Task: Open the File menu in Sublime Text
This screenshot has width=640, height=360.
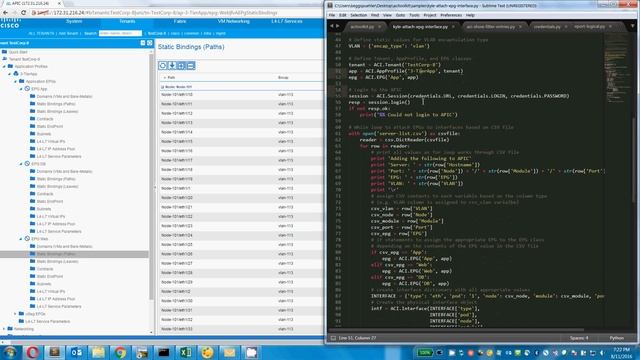Action: click(x=332, y=15)
